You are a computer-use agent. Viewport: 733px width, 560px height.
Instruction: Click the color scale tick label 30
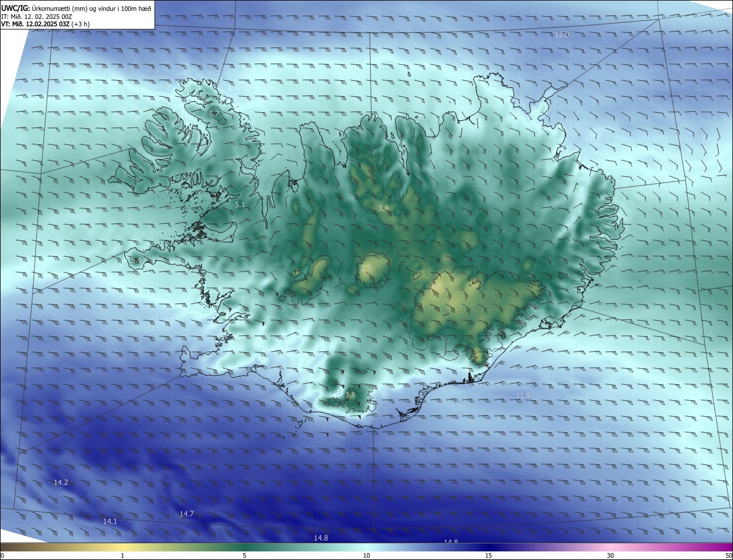pyautogui.click(x=610, y=556)
